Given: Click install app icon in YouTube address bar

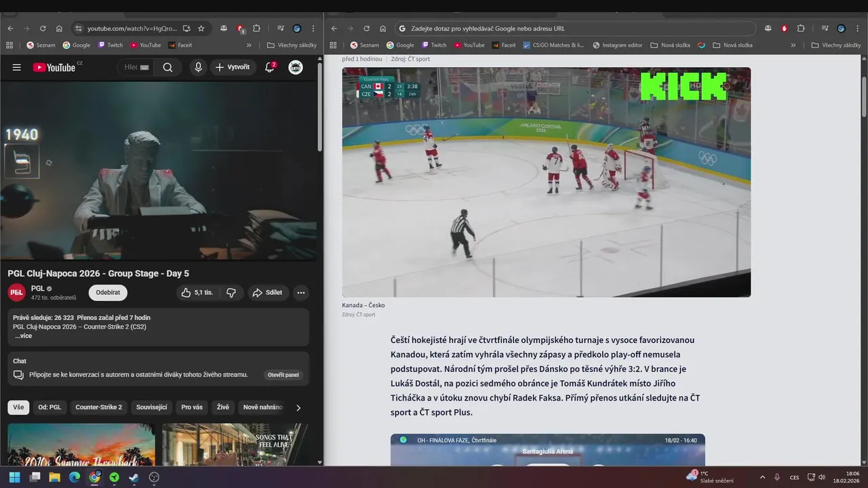Looking at the screenshot, I should pyautogui.click(x=186, y=28).
